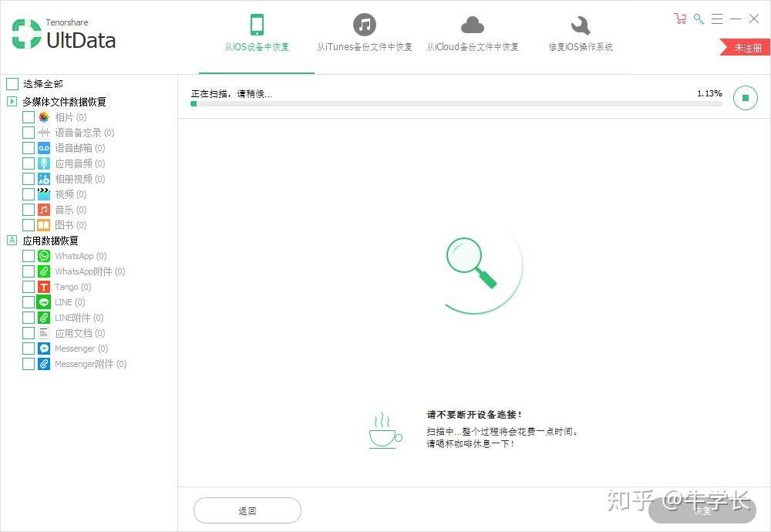Open the 修复iOS操作系统 tab
This screenshot has height=532, width=771.
(581, 35)
